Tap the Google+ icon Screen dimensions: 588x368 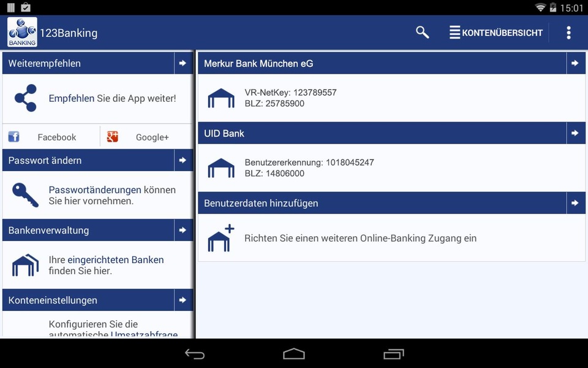(112, 137)
